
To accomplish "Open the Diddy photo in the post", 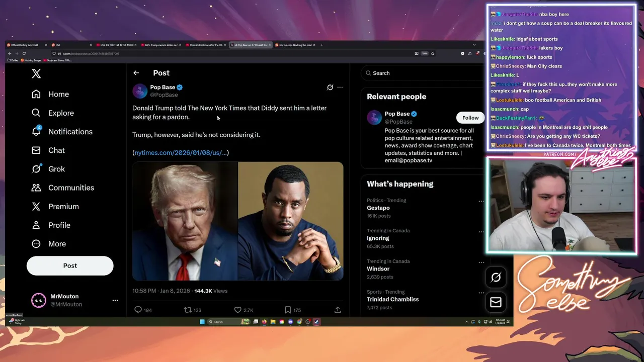I will pyautogui.click(x=291, y=221).
